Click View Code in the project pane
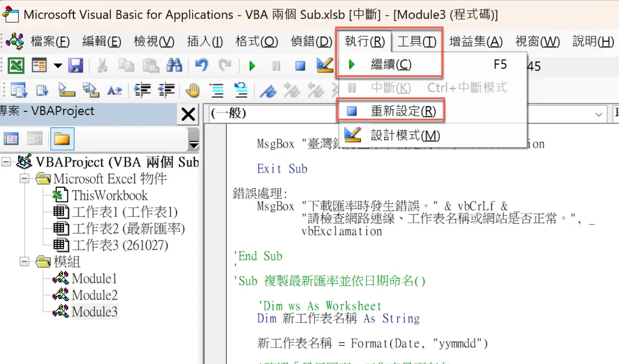619x364 pixels. tap(11, 139)
